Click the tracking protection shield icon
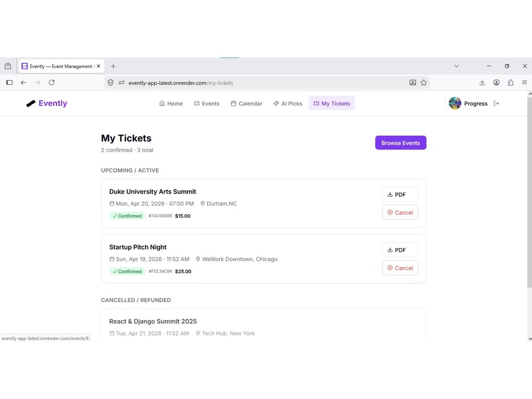 pyautogui.click(x=111, y=83)
